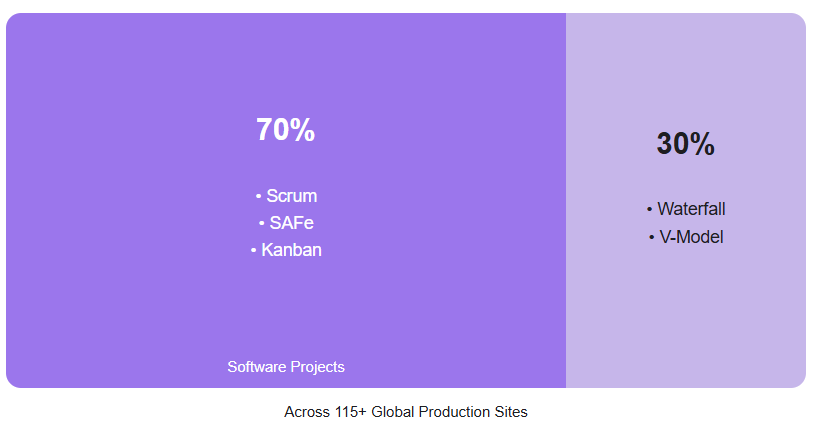Select the V-Model bullet item
Image resolution: width=823 pixels, height=438 pixels.
pyautogui.click(x=686, y=237)
